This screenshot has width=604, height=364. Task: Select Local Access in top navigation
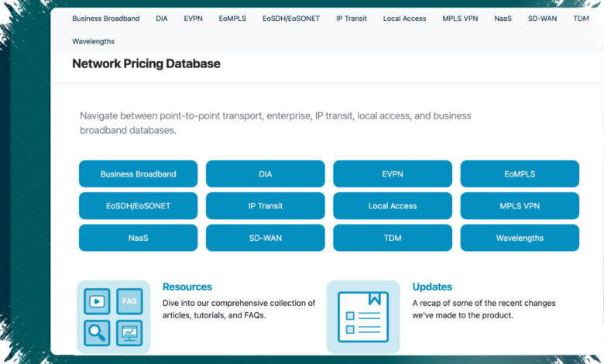(404, 19)
